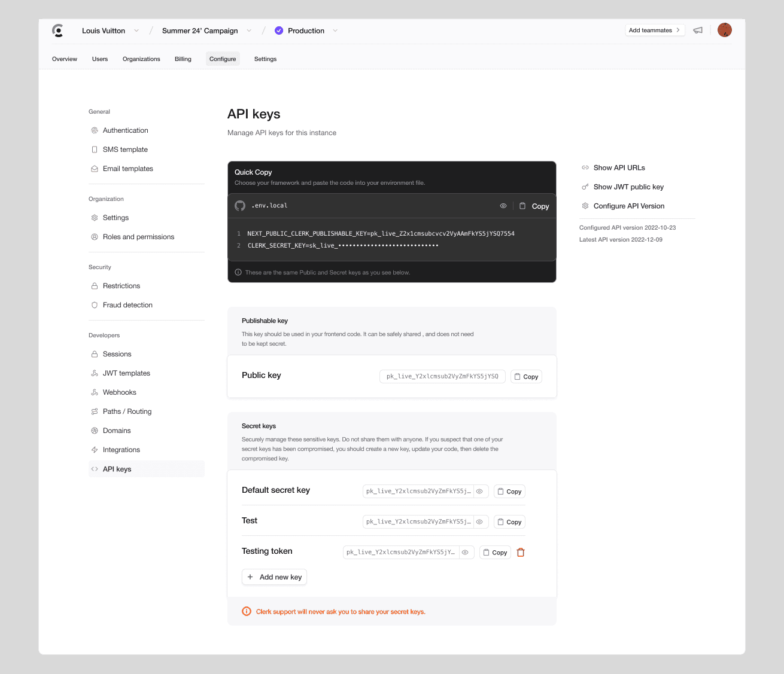
Task: Click the key icon beside Show JWT public key
Action: (585, 187)
